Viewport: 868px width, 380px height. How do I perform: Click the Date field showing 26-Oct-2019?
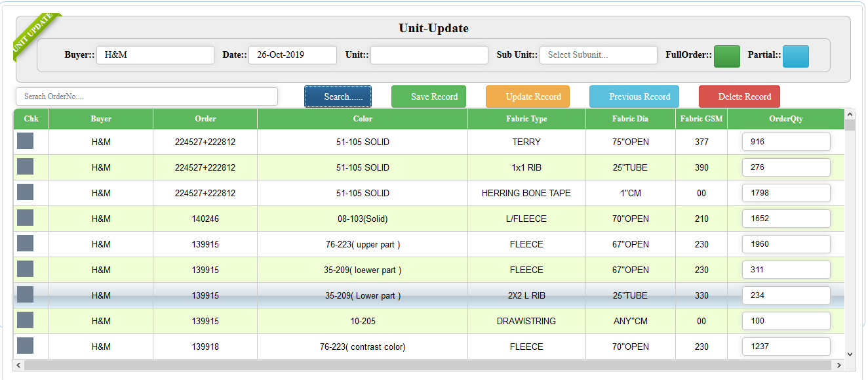pyautogui.click(x=292, y=55)
